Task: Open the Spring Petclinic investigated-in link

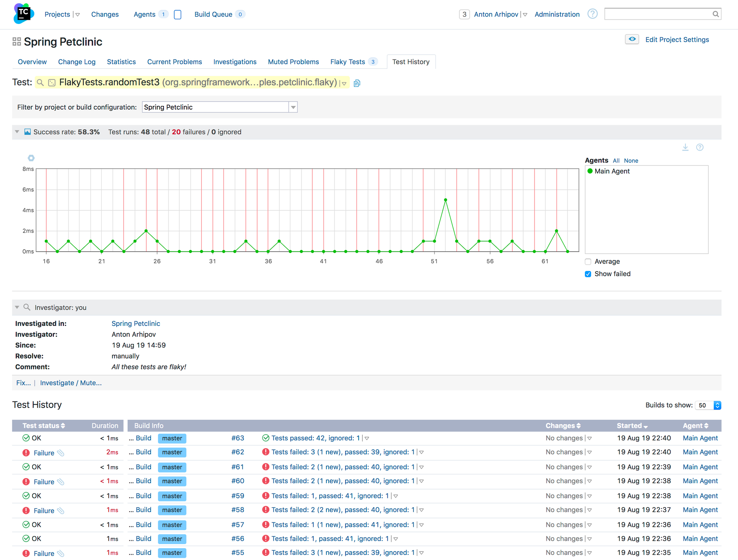Action: click(136, 323)
